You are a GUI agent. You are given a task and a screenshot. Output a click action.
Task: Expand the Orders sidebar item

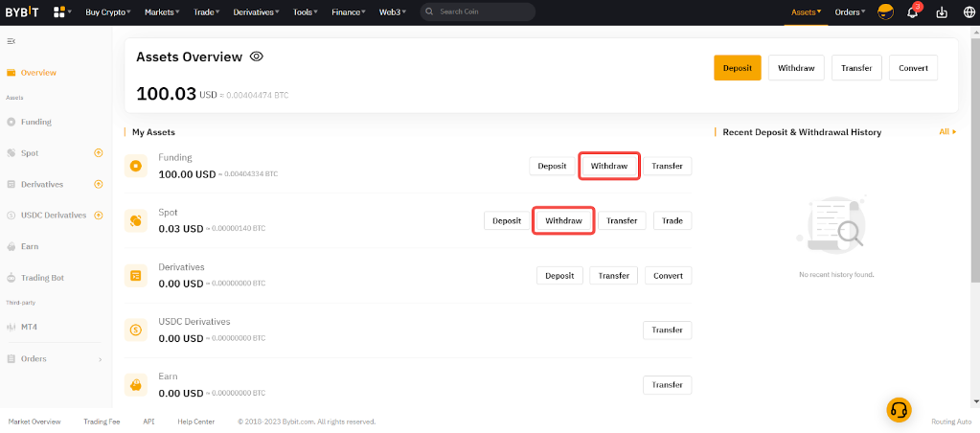pos(57,359)
